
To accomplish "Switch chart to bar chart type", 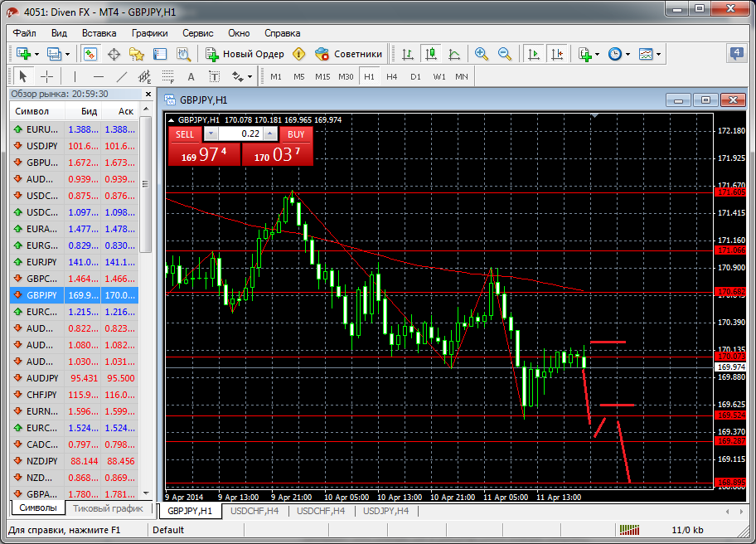I will pos(408,54).
